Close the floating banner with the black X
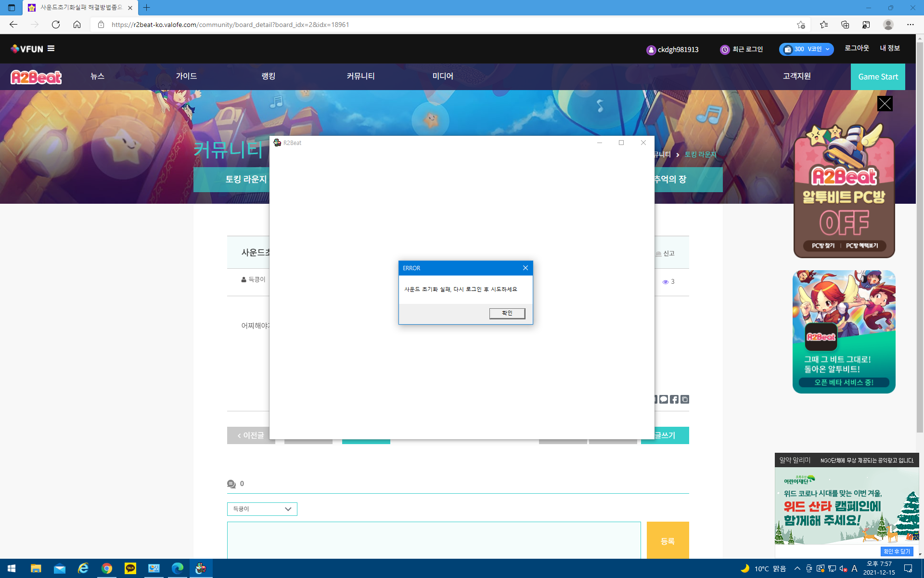 (885, 104)
